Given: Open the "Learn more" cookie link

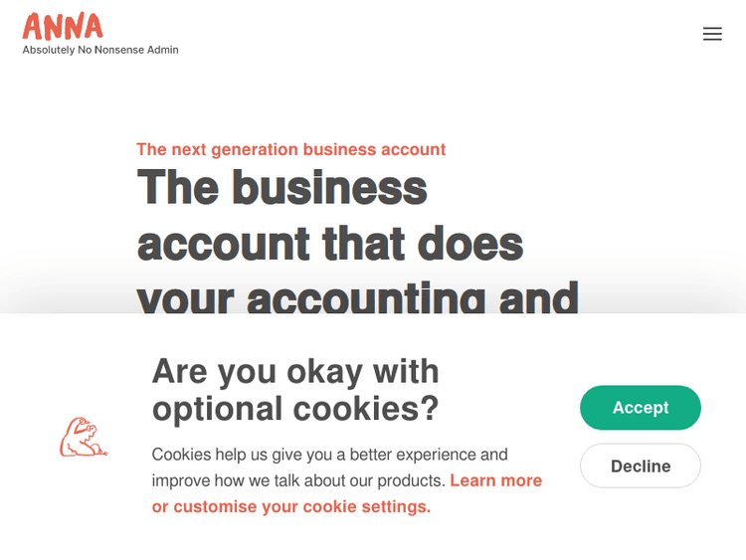Looking at the screenshot, I should (495, 480).
